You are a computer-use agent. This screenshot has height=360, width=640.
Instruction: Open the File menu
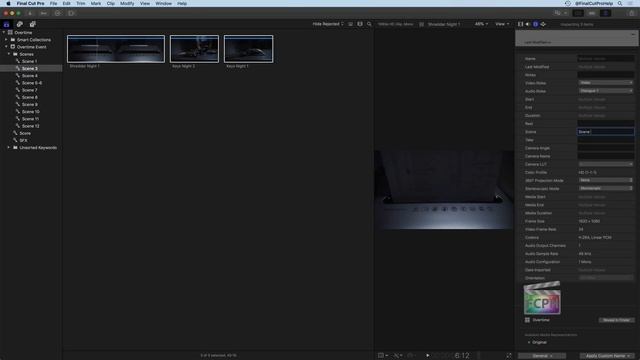53,3
